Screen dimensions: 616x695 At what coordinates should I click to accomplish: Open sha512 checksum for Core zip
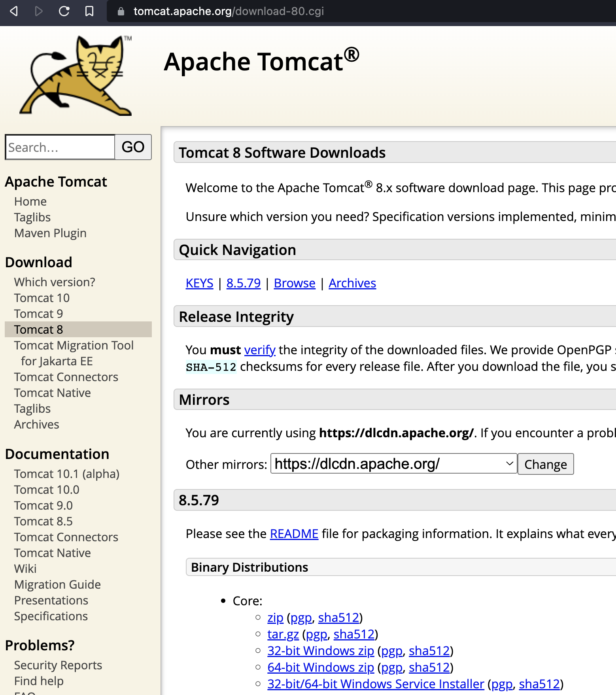tap(338, 618)
